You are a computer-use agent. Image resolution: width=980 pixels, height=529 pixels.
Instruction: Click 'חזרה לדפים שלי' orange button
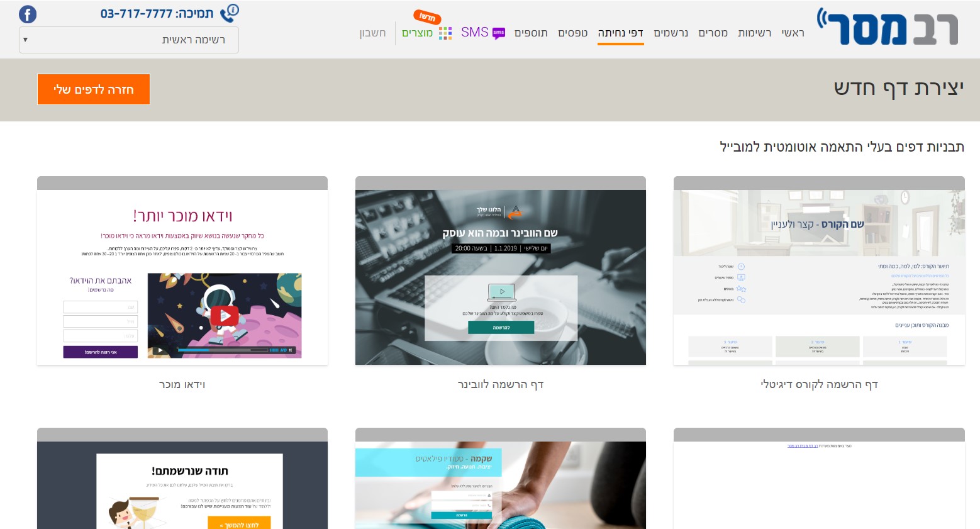[94, 89]
